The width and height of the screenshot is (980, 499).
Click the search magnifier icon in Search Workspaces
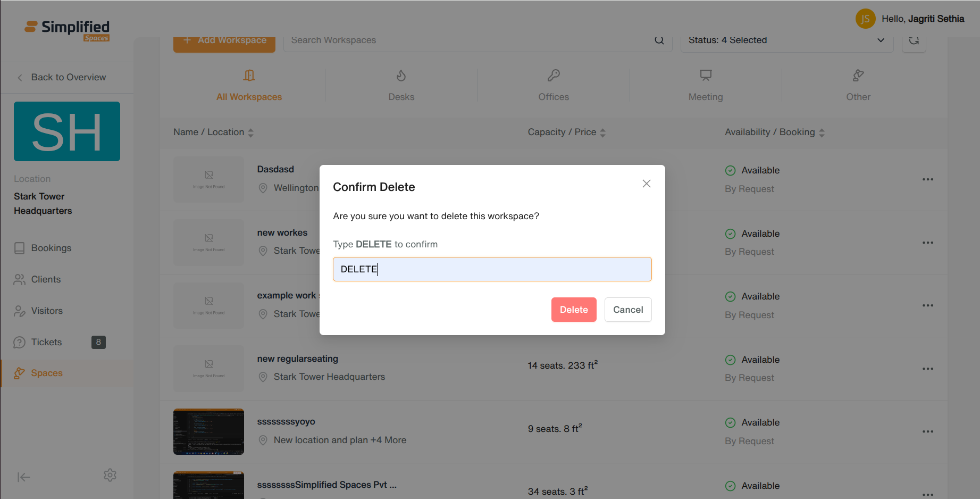tap(659, 40)
